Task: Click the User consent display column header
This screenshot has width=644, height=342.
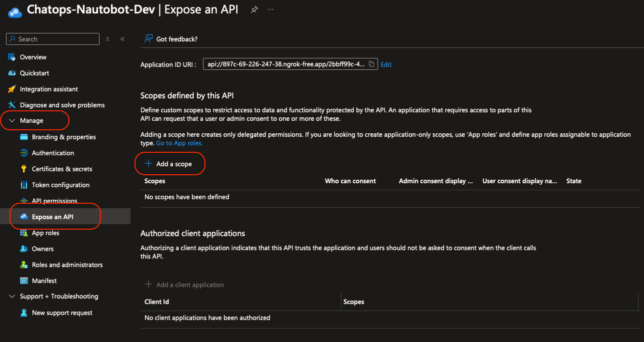Action: point(520,181)
